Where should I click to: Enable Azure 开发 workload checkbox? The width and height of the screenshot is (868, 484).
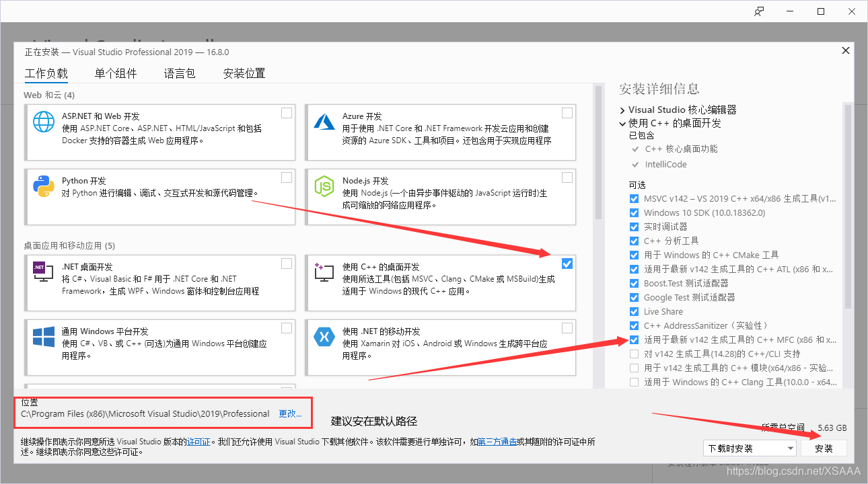point(567,113)
